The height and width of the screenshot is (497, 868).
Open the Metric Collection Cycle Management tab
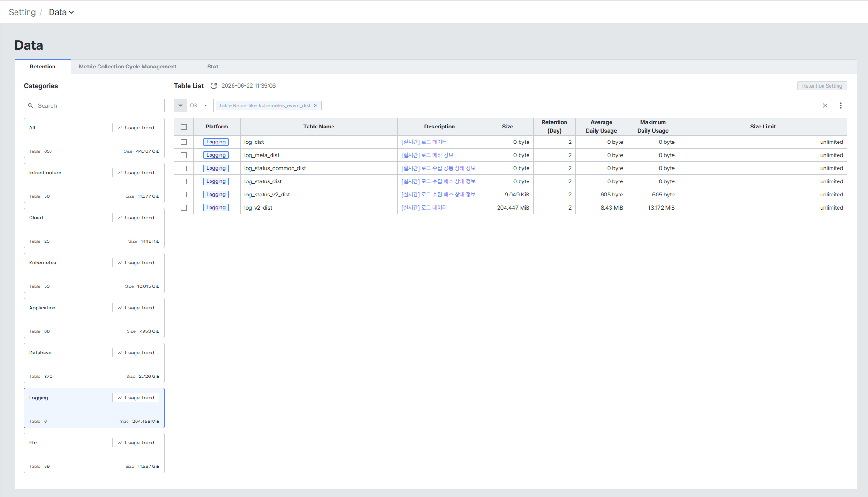click(x=128, y=67)
